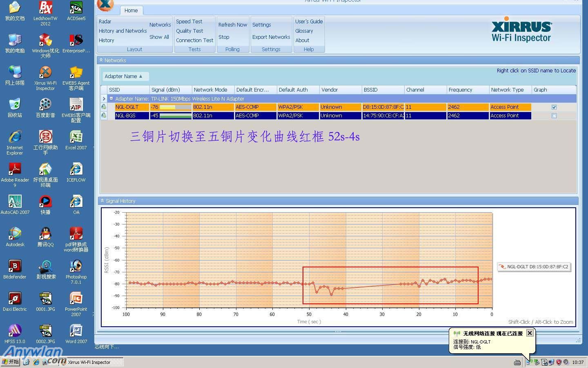Collapse the Networks panel chevron
Viewport: 588px width, 368px height.
[101, 60]
